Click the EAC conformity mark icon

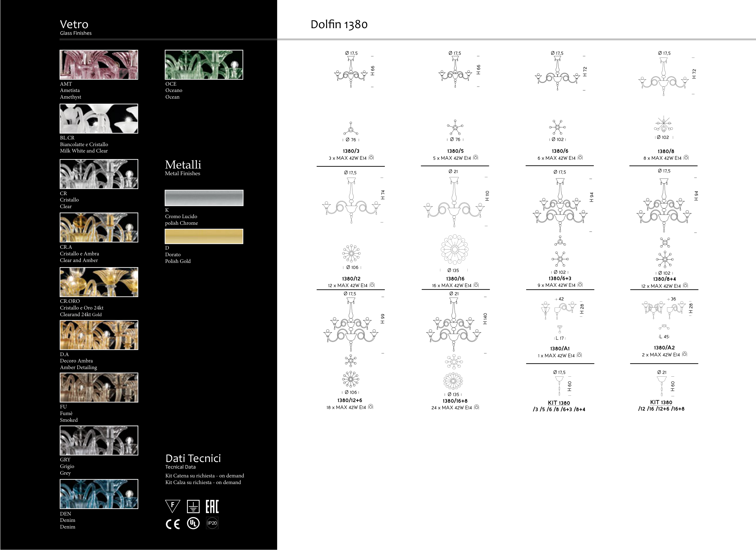point(212,506)
